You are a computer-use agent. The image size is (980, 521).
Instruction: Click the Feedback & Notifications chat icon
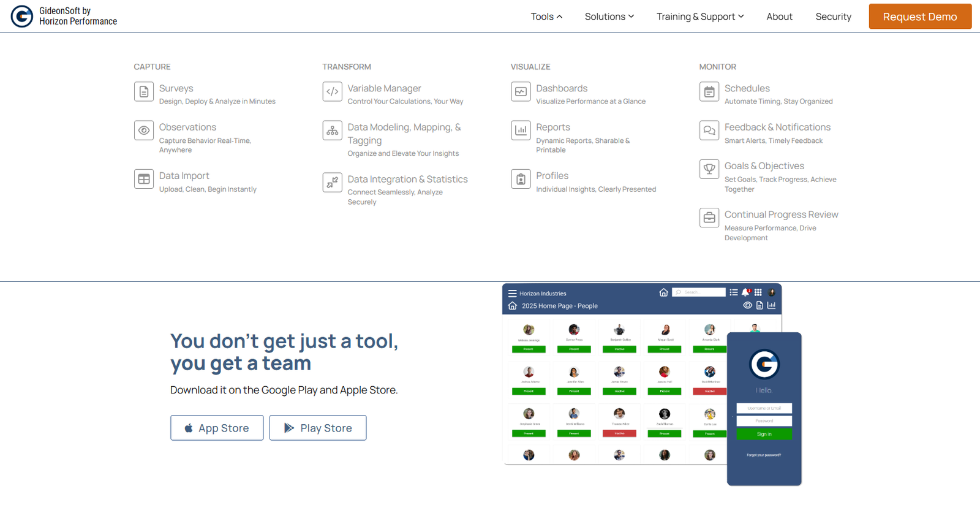(709, 131)
